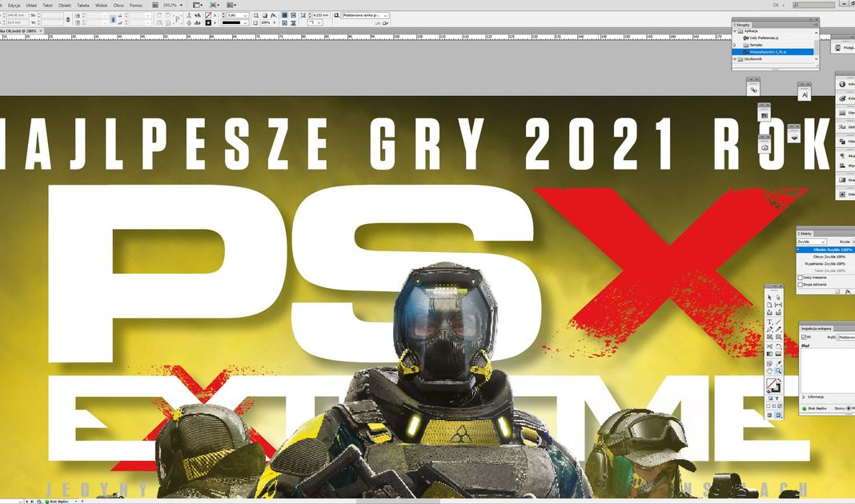Toggle the Wł. checkbox in Inspekcja wstępna
Image resolution: width=855 pixels, height=504 pixels.
tap(804, 337)
